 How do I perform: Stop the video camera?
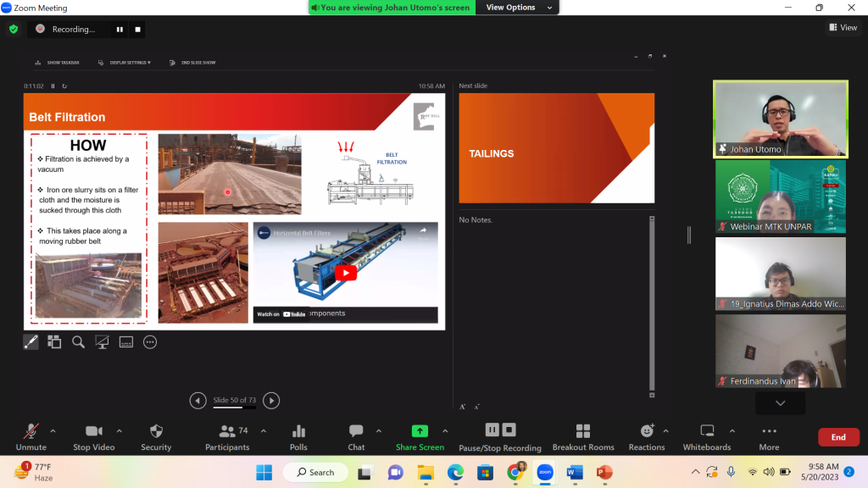point(93,431)
